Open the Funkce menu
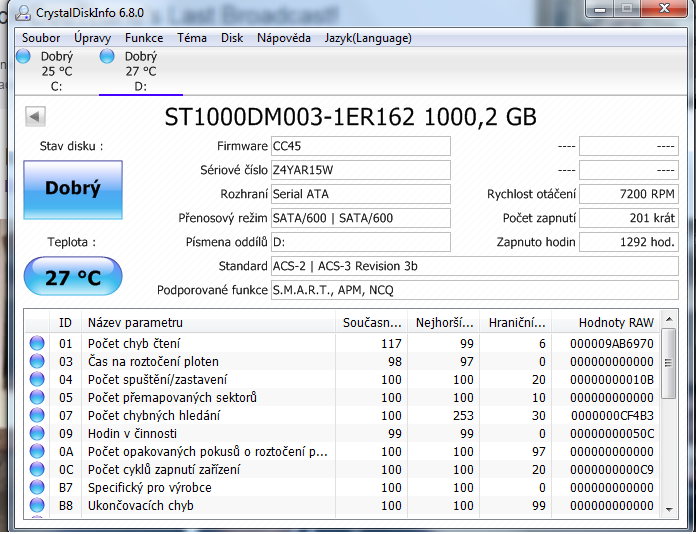697x534 pixels. [x=144, y=38]
